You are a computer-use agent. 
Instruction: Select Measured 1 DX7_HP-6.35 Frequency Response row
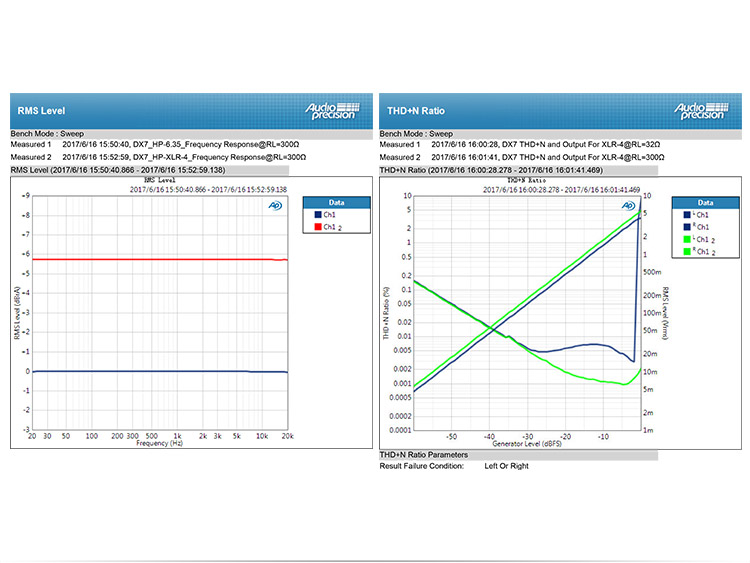click(154, 144)
